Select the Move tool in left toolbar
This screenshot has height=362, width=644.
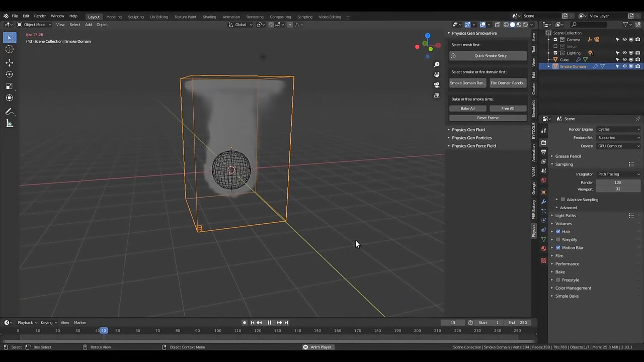[x=9, y=62]
